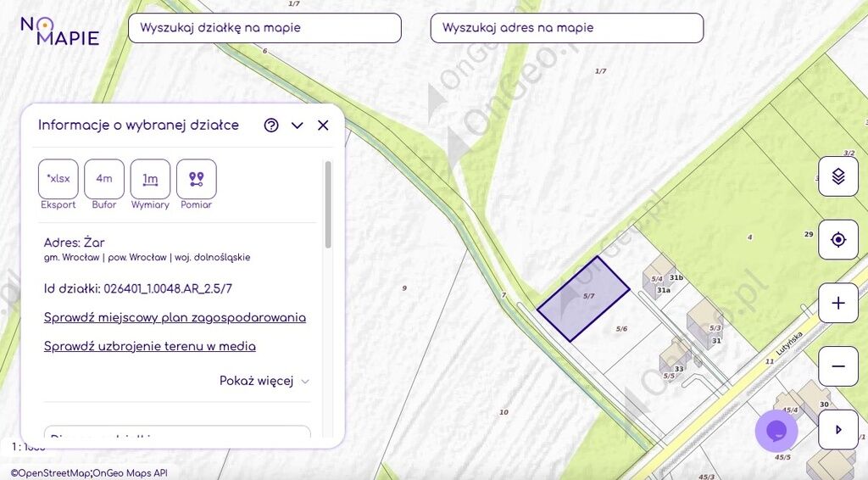The height and width of the screenshot is (480, 868).
Task: Expand Pokaż więcej details
Action: 264,381
